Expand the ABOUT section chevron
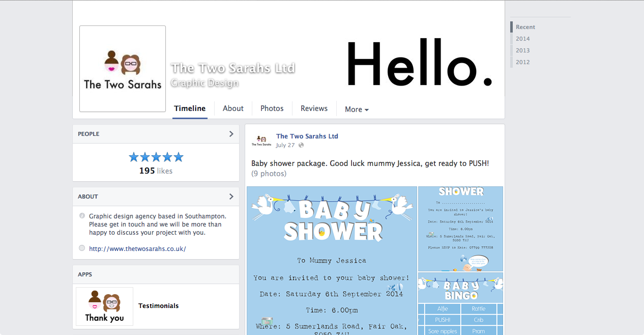The width and height of the screenshot is (644, 335). 231,197
